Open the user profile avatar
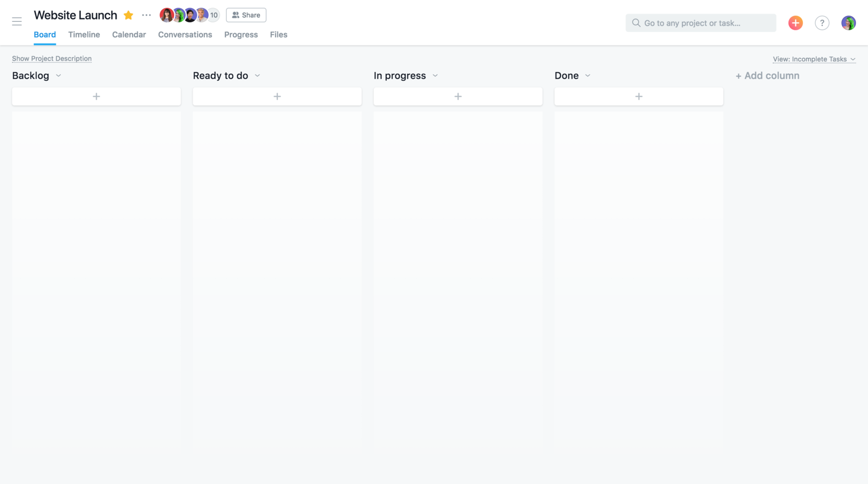This screenshot has width=868, height=484. click(848, 23)
